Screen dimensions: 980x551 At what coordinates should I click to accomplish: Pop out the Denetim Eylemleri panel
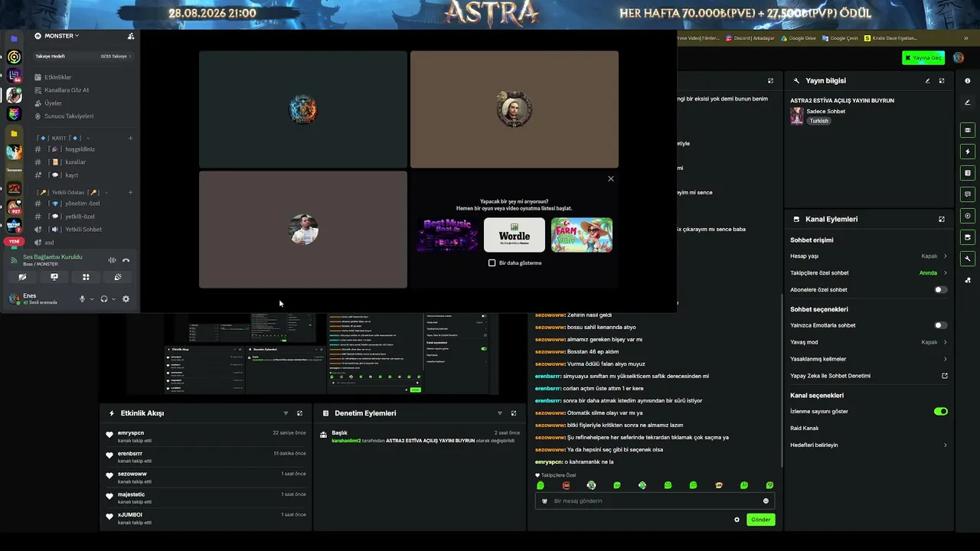(x=514, y=413)
